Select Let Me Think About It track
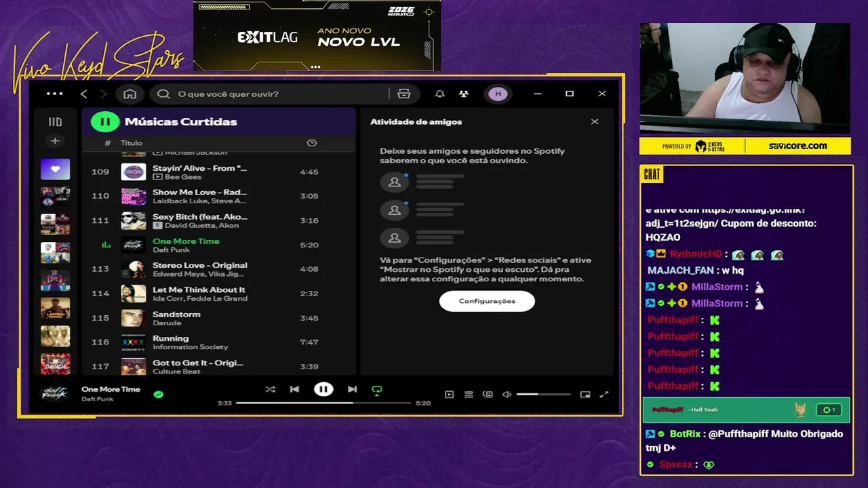The height and width of the screenshot is (488, 868). point(218,293)
